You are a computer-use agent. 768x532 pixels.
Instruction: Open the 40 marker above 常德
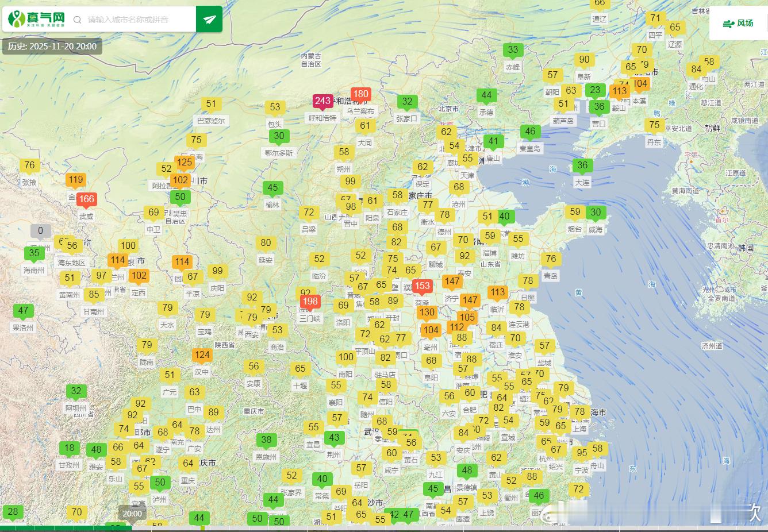[x=322, y=479]
